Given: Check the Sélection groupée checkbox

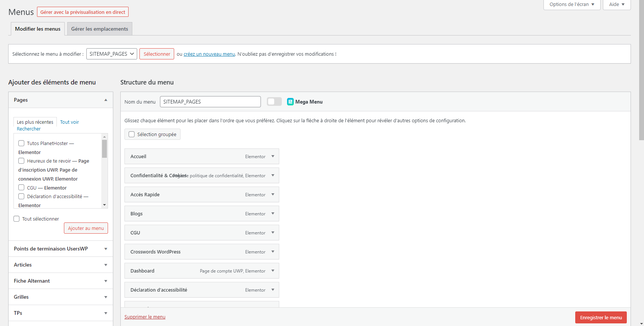Looking at the screenshot, I should [132, 134].
